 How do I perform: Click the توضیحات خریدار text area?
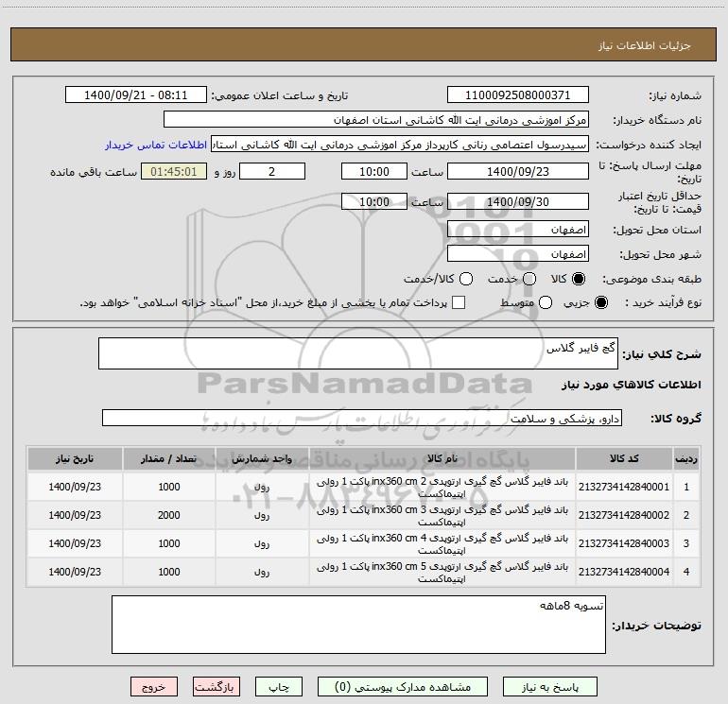[358, 625]
